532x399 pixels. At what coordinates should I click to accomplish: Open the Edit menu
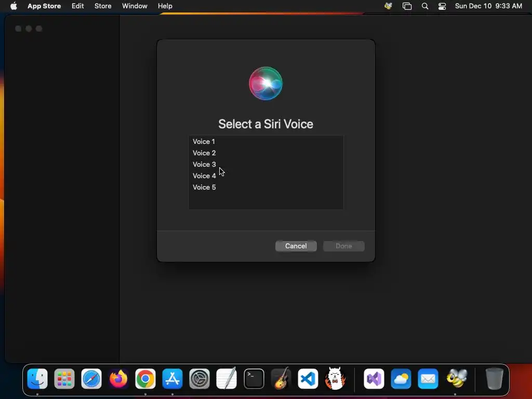point(78,6)
